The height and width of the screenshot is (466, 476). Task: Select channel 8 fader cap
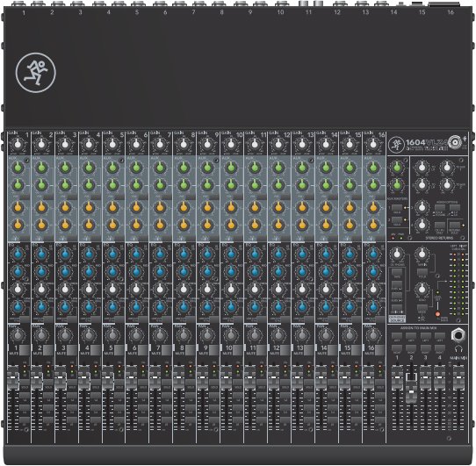pyautogui.click(x=179, y=377)
